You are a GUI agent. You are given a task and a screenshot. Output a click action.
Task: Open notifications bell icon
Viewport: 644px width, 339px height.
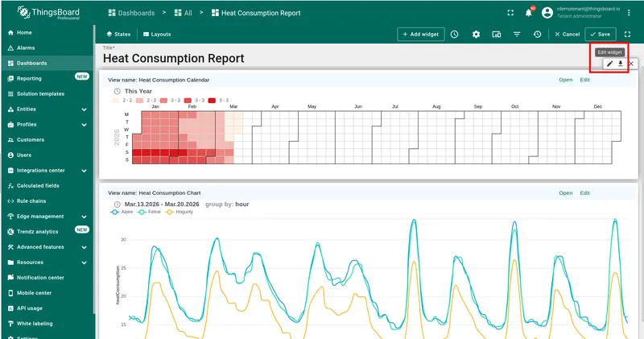(529, 13)
